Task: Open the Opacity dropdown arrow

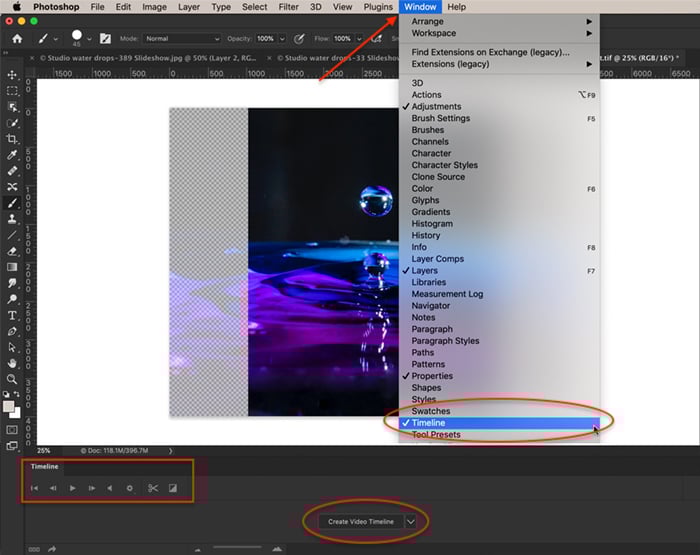Action: (x=282, y=39)
